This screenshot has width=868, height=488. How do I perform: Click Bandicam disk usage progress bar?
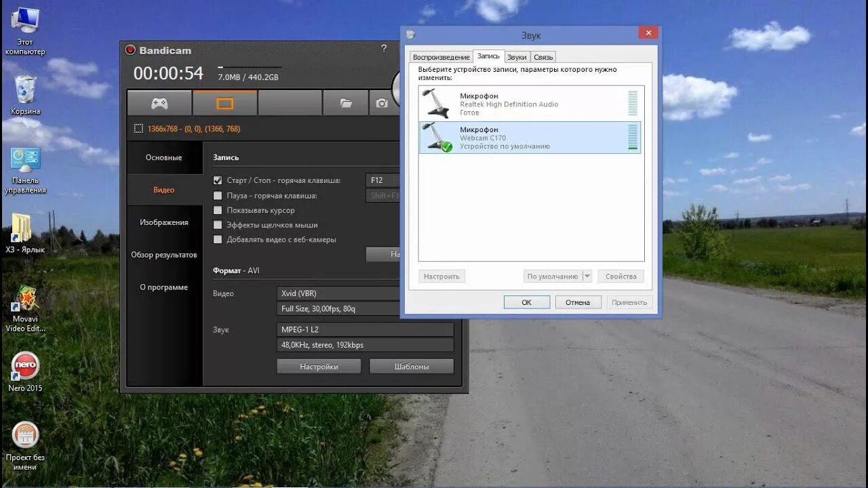click(x=249, y=67)
